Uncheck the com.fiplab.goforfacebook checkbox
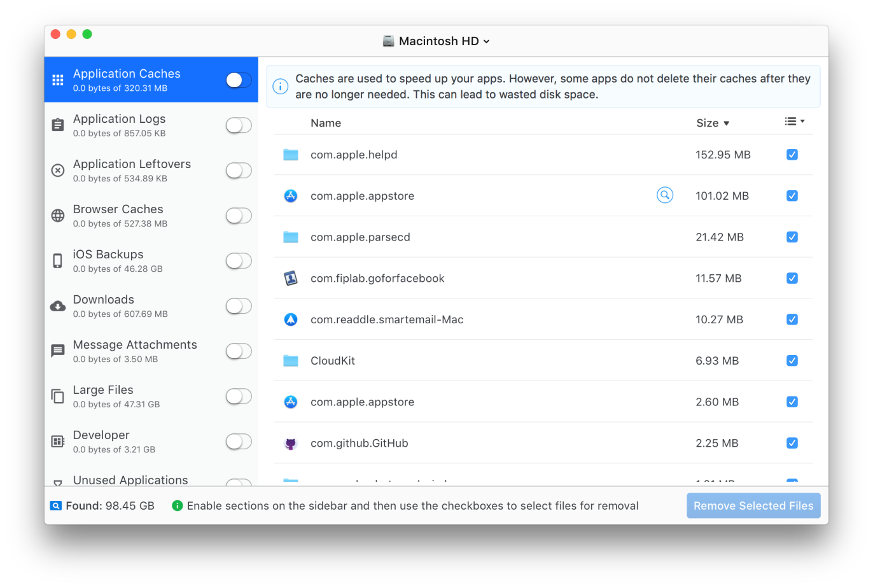This screenshot has width=873, height=588. click(792, 278)
